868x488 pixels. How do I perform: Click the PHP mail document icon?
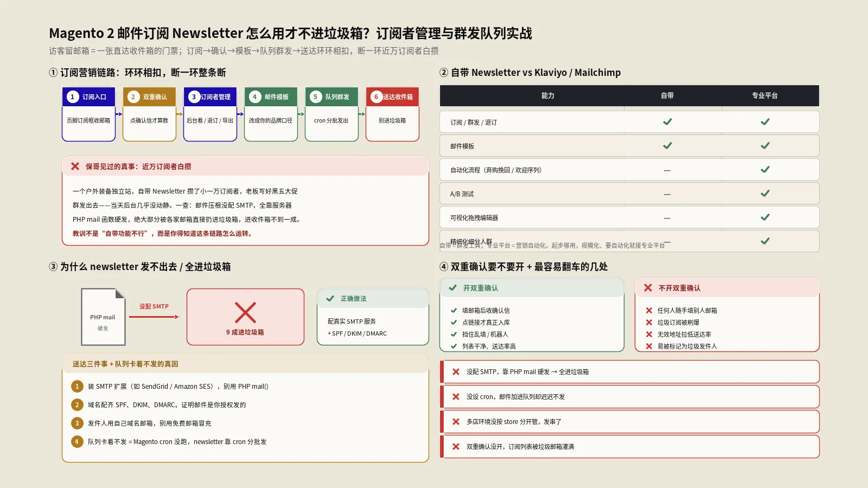tap(103, 317)
